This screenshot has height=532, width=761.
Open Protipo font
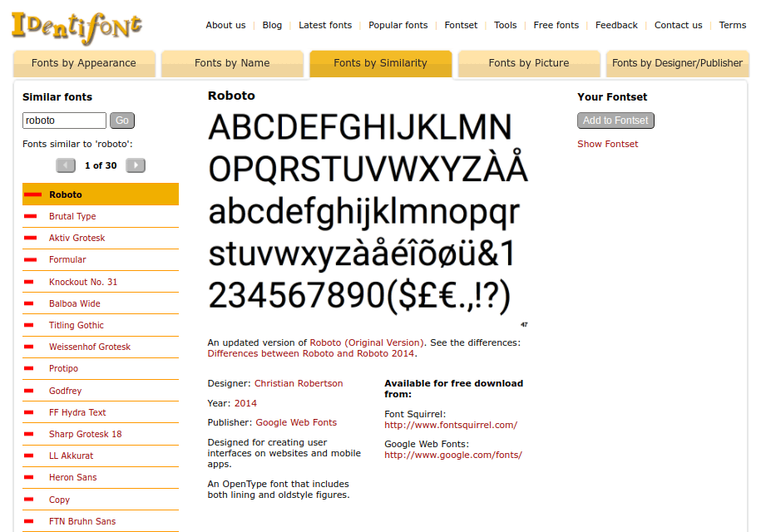pyautogui.click(x=63, y=368)
